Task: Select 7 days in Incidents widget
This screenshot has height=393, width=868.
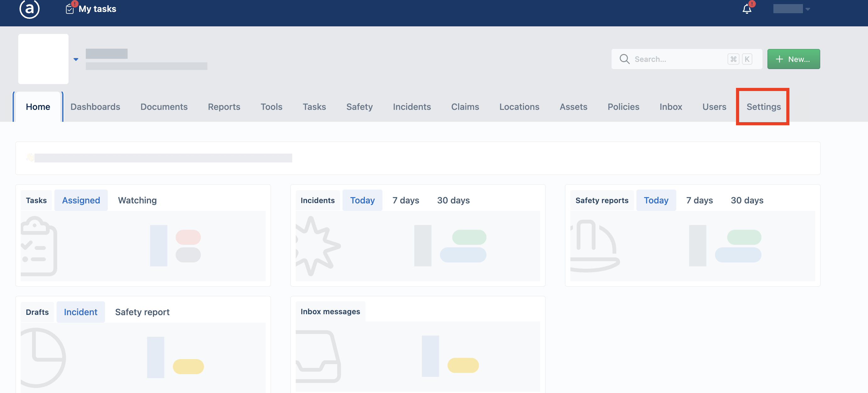Action: (x=406, y=200)
